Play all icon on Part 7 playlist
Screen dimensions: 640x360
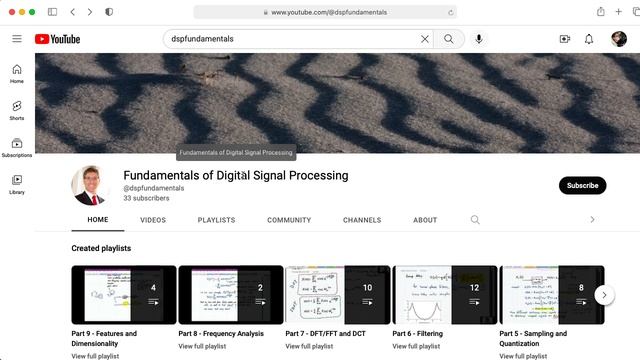[367, 302]
